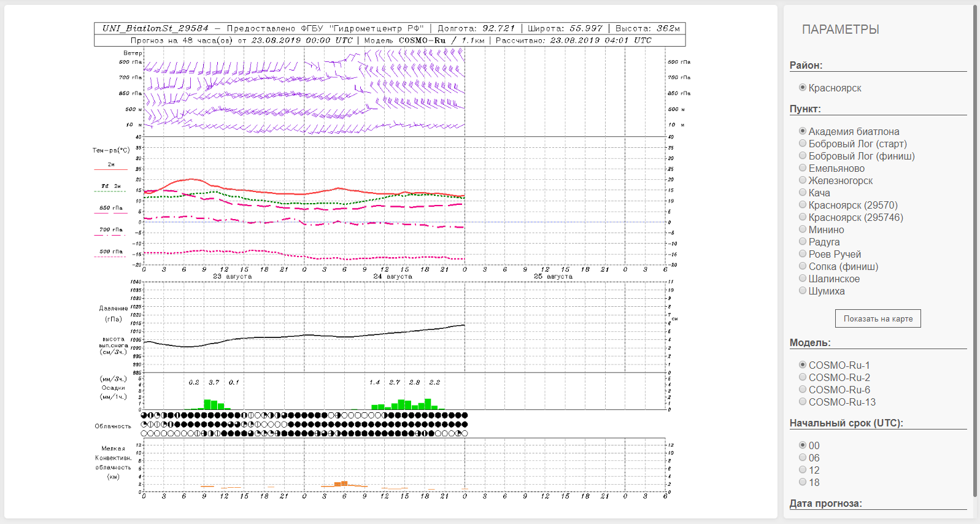Screen dimensions: 980x524
Task: Click the Показать на карте button
Action: coord(878,318)
